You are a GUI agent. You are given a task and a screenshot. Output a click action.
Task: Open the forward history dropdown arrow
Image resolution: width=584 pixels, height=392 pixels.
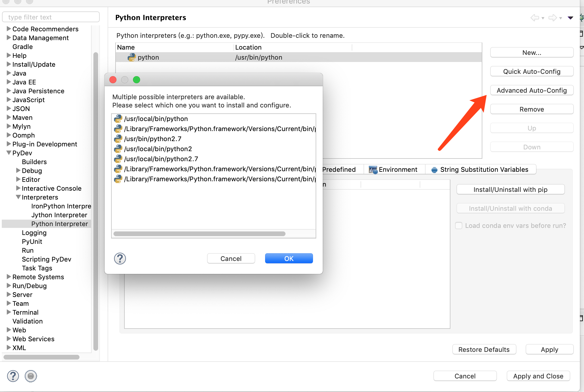[561, 18]
